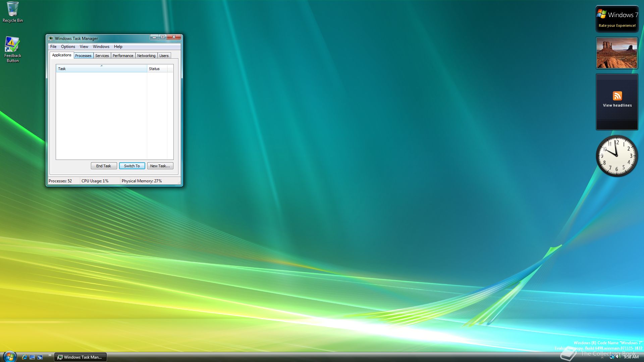Click the analog clock gadget

pyautogui.click(x=616, y=156)
